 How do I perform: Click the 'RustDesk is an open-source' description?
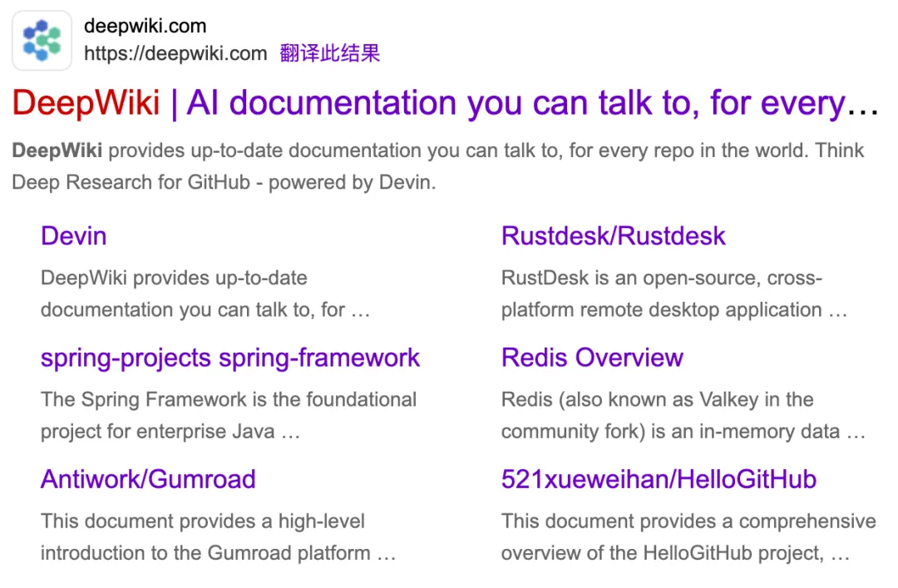pos(674,294)
